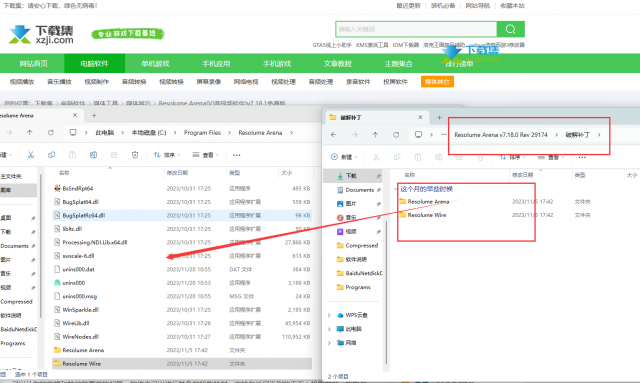
Task: Click the 收藏本站 link at page top
Action: pos(512,6)
